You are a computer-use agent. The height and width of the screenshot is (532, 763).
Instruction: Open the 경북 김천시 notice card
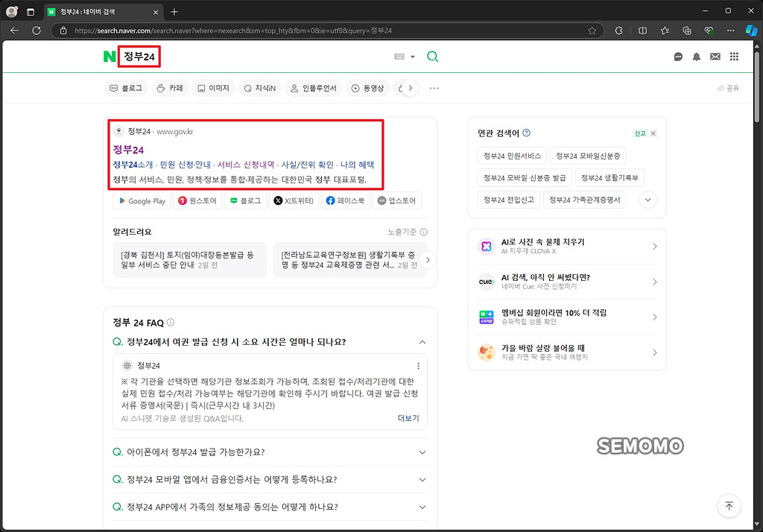click(x=190, y=260)
